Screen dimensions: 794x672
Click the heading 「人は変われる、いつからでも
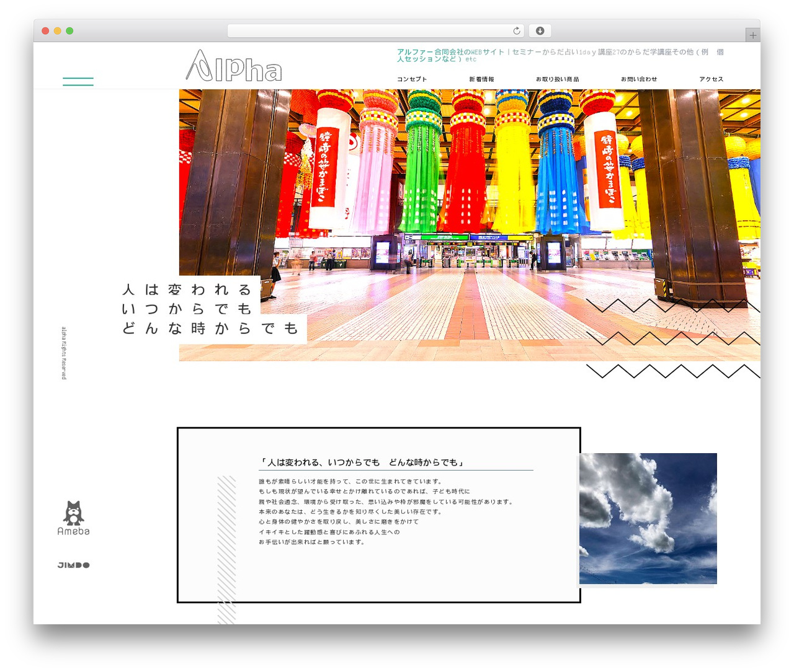coord(363,462)
